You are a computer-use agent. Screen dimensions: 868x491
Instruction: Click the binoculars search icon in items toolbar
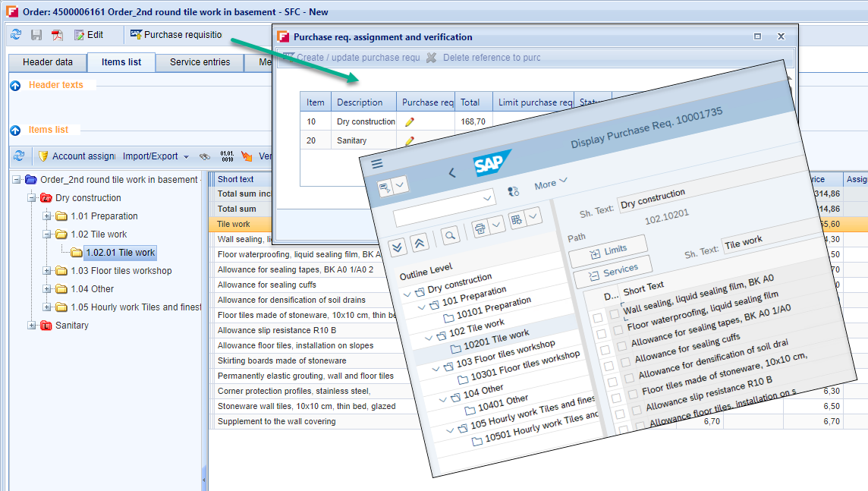pyautogui.click(x=205, y=156)
